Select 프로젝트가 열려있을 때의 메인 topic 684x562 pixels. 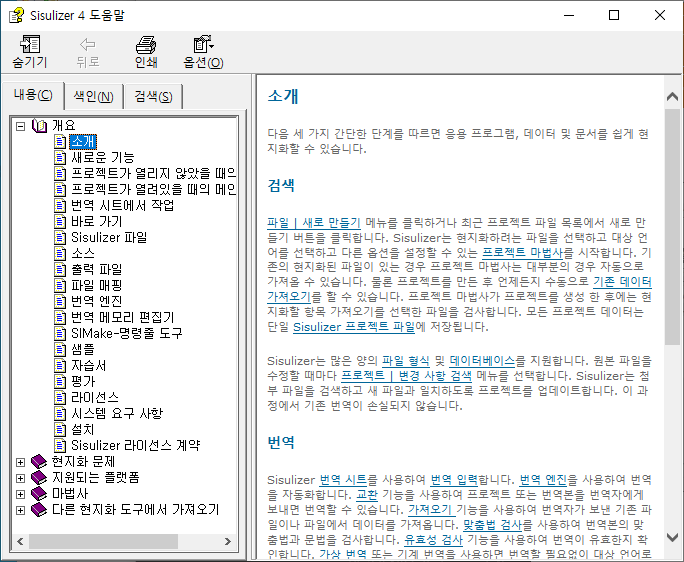pos(154,189)
